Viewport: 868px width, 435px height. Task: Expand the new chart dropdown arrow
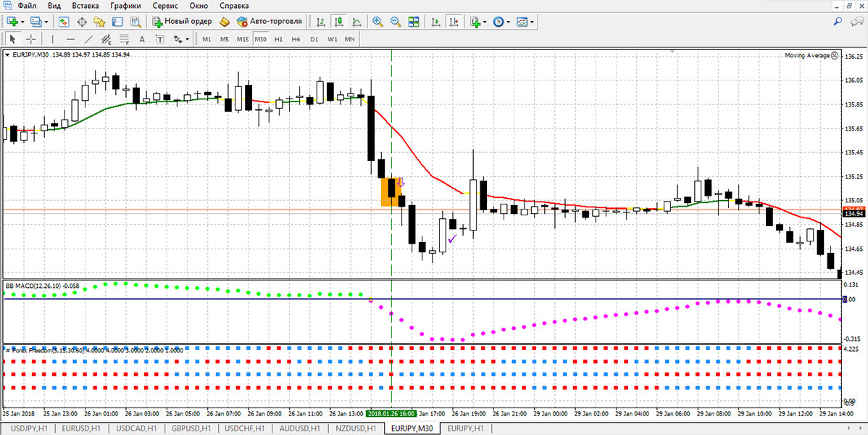[x=24, y=22]
